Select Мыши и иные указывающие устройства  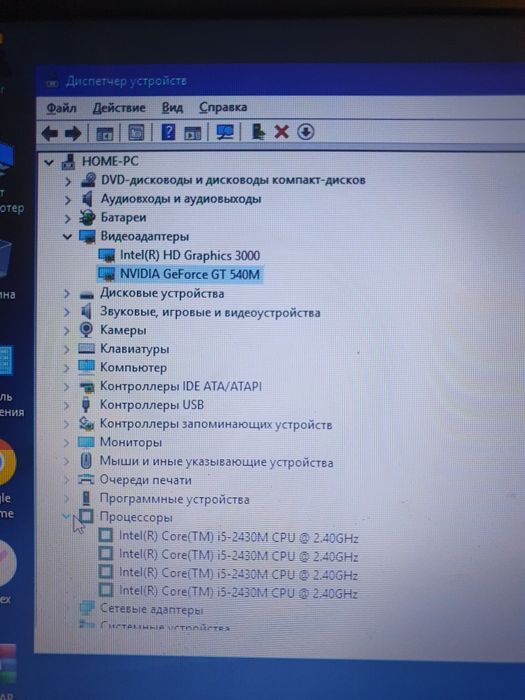(x=216, y=462)
